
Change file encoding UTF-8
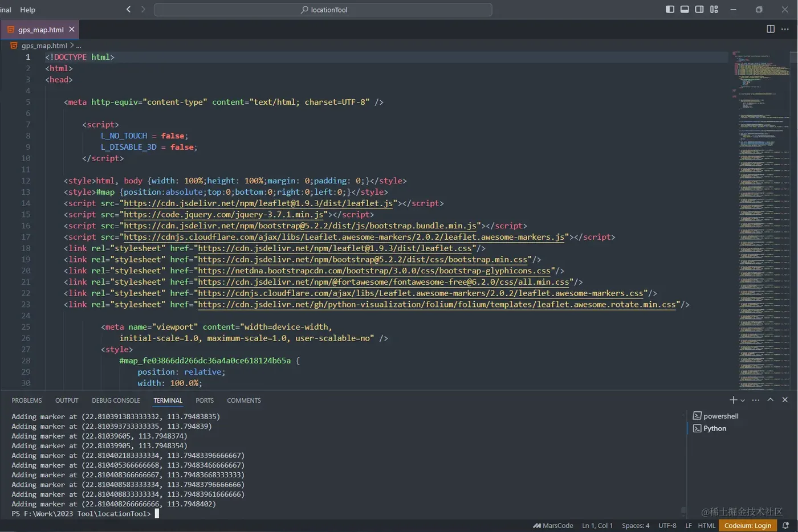click(667, 526)
